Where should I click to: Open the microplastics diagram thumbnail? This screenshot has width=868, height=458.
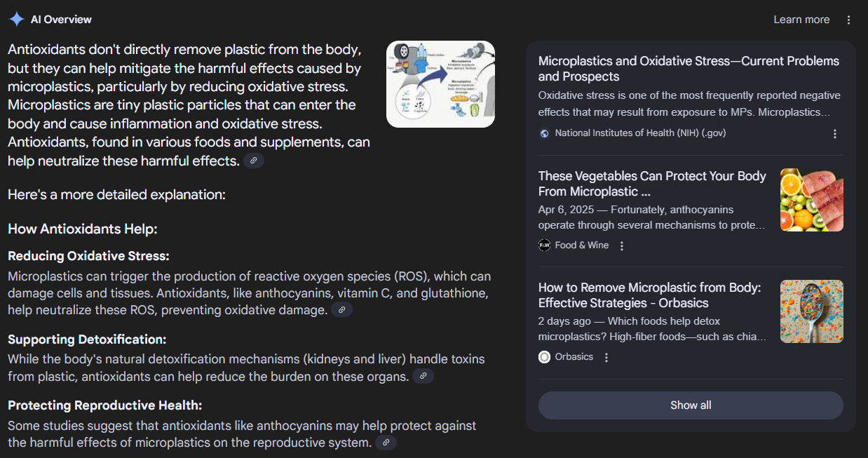point(440,84)
